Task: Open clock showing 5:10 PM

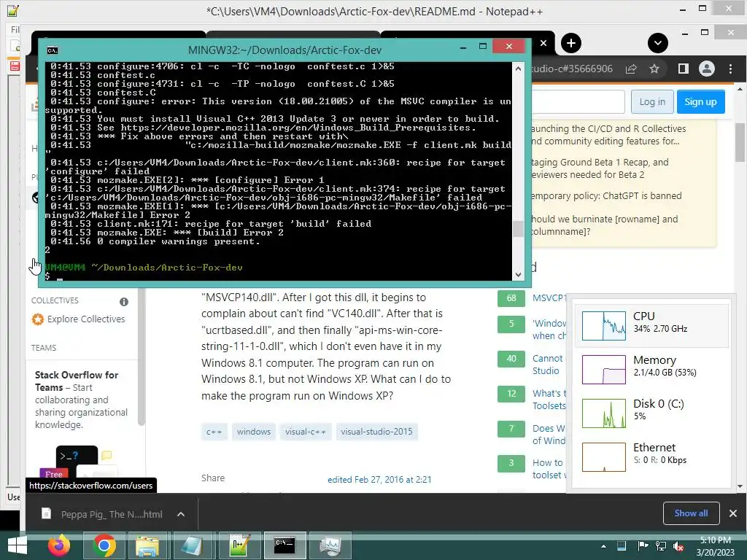Action: [x=715, y=546]
